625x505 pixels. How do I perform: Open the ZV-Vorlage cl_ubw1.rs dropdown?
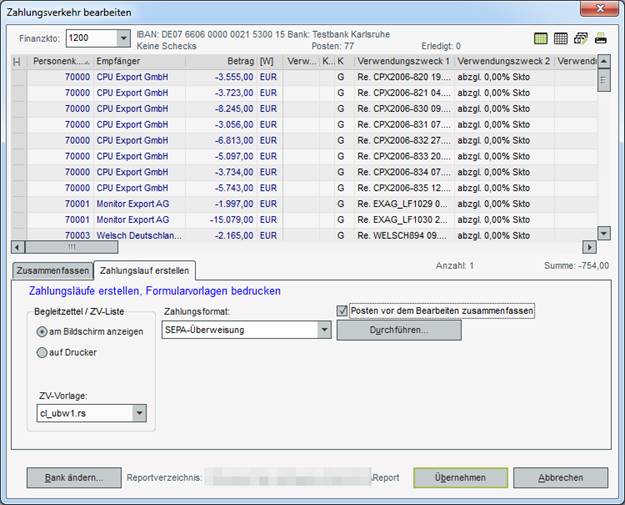pos(140,413)
